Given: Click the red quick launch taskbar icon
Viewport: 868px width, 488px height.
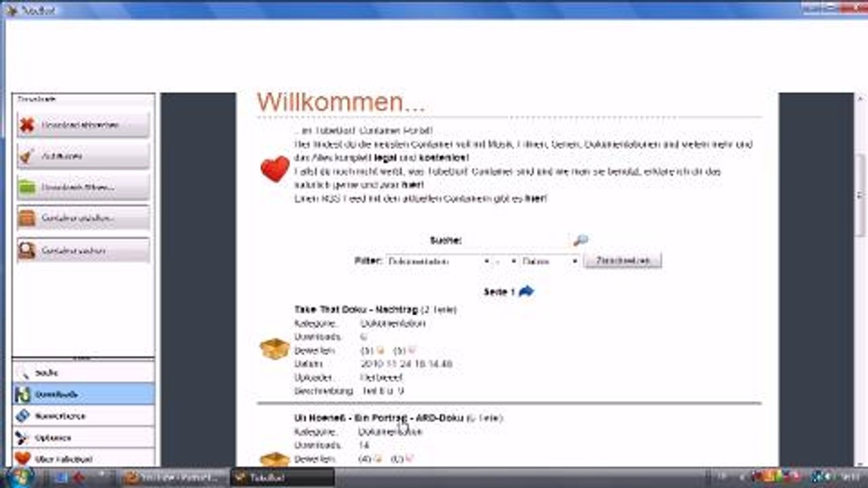Looking at the screenshot, I should tap(79, 477).
